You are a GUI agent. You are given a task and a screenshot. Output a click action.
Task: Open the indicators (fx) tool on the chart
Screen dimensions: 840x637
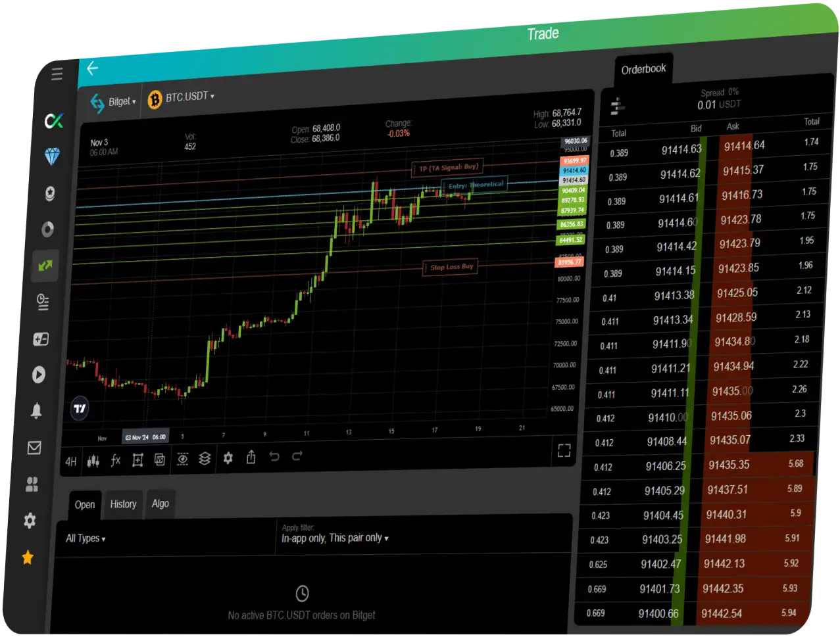(x=115, y=461)
